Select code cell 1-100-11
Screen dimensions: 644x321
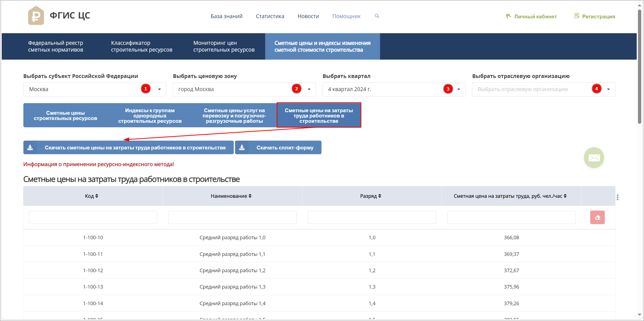tap(93, 254)
